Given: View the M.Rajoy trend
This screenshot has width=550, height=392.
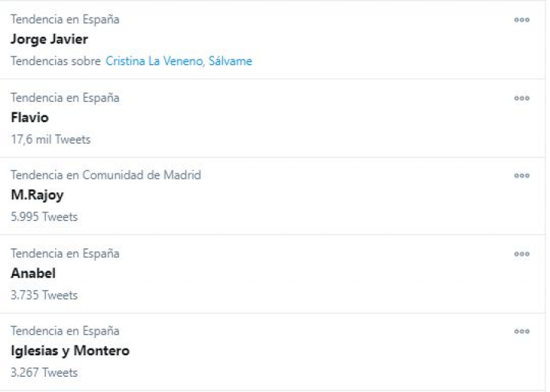Looking at the screenshot, I should (x=37, y=195).
